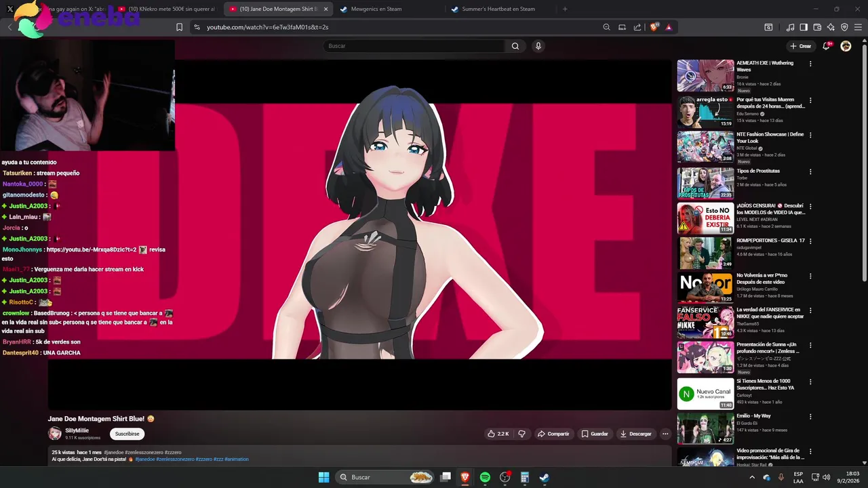Open the Windows Start button
The image size is (868, 488).
click(324, 477)
